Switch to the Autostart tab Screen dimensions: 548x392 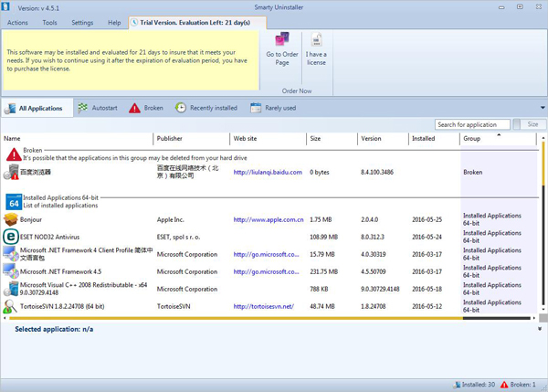coord(98,108)
